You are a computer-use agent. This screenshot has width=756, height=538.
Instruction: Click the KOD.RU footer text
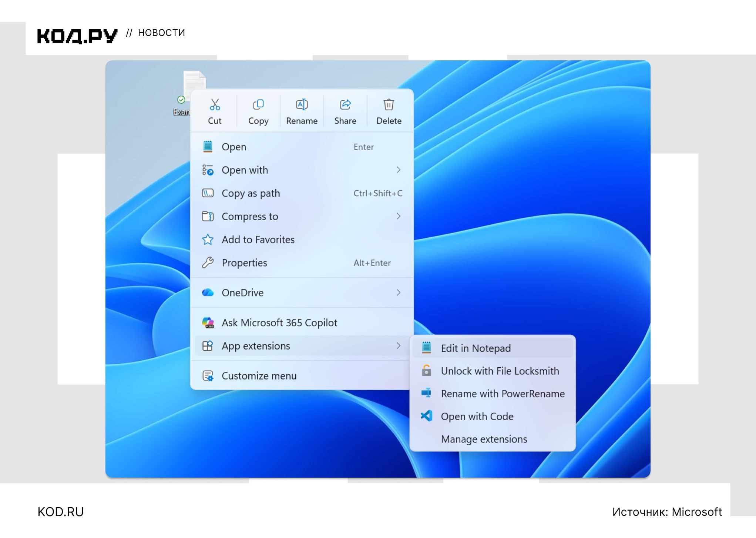[61, 512]
